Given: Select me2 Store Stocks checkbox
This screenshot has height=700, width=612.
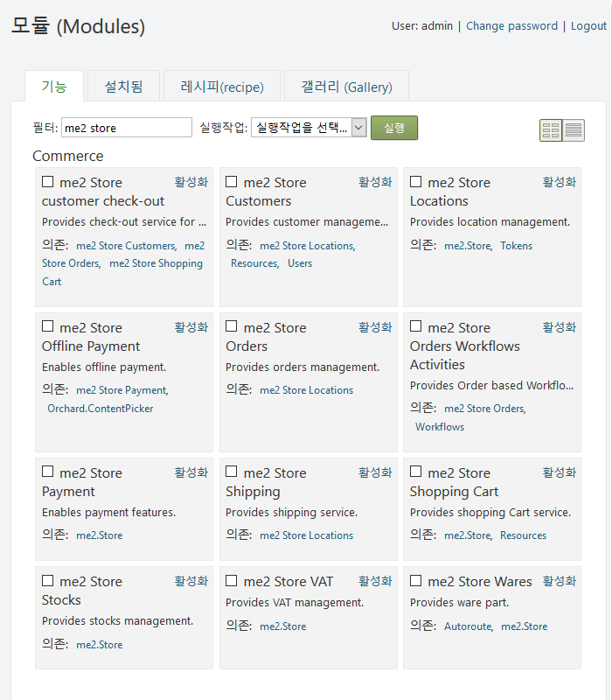Looking at the screenshot, I should point(48,581).
